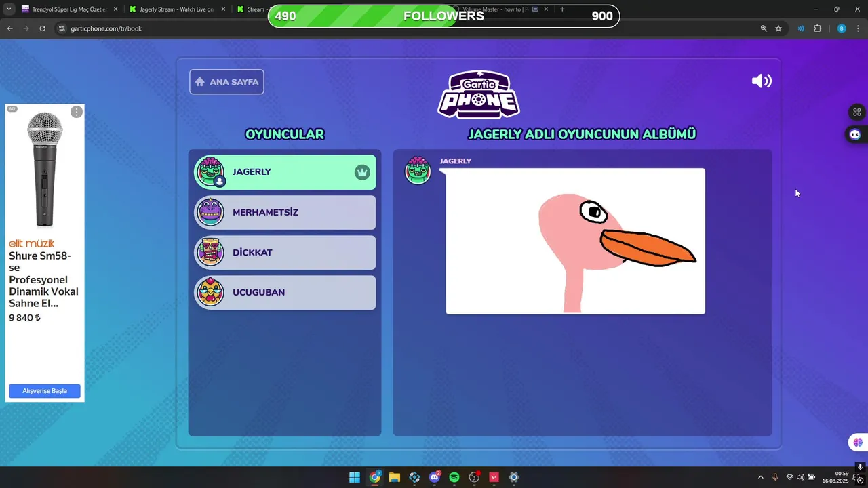This screenshot has width=868, height=488.
Task: Open a new browser tab
Action: (x=562, y=9)
